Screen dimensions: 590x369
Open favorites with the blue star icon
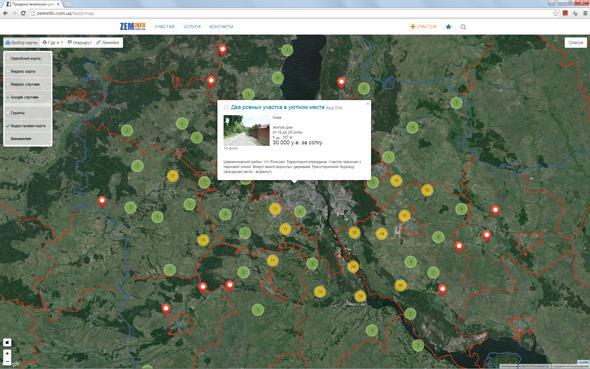pyautogui.click(x=448, y=27)
